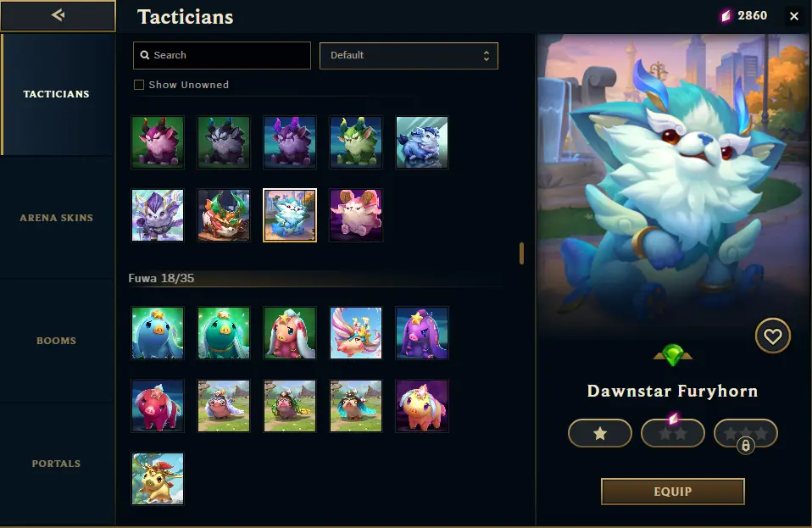812x528 pixels.
Task: Select the golden Fuwa with red hat
Action: [x=158, y=479]
